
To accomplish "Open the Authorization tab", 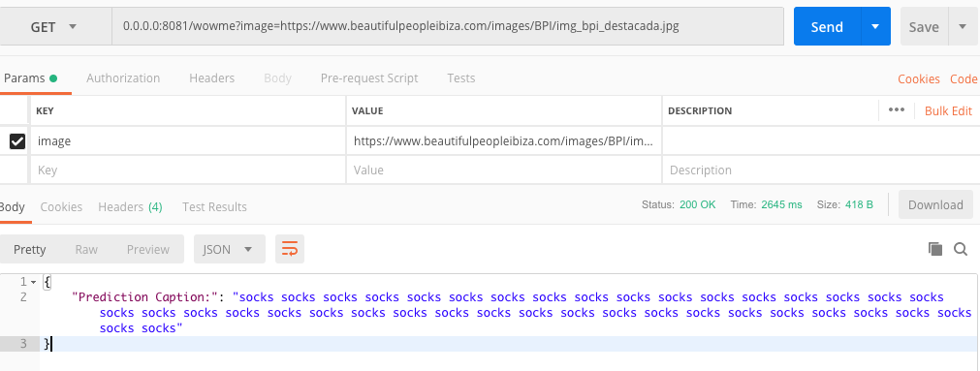I will tap(123, 78).
